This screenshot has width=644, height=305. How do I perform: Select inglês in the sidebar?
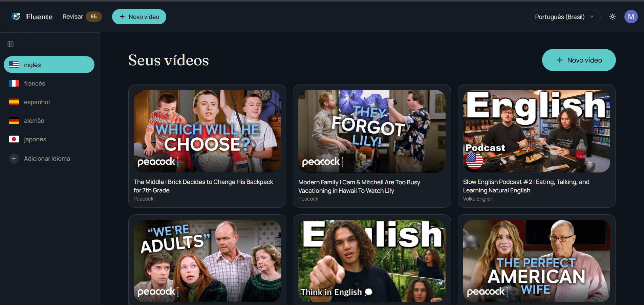pyautogui.click(x=49, y=65)
